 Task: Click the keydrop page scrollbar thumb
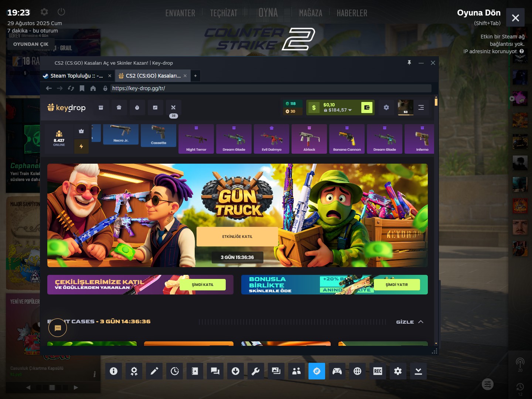pos(436,102)
